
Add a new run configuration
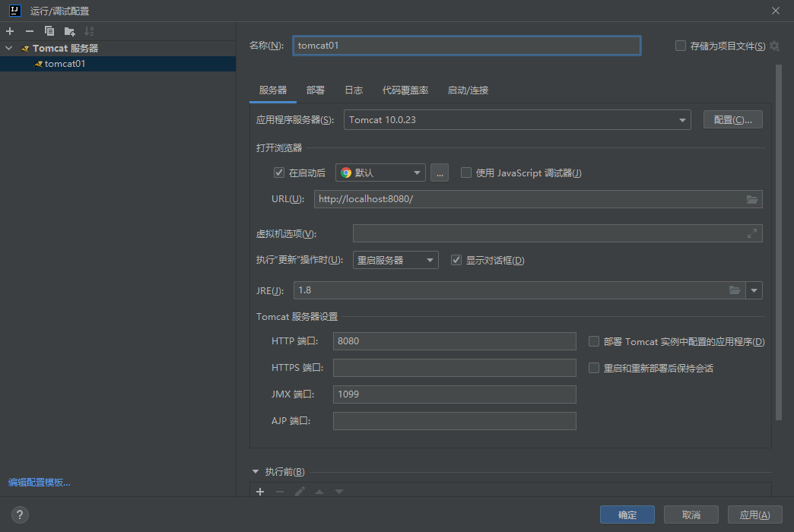point(10,31)
